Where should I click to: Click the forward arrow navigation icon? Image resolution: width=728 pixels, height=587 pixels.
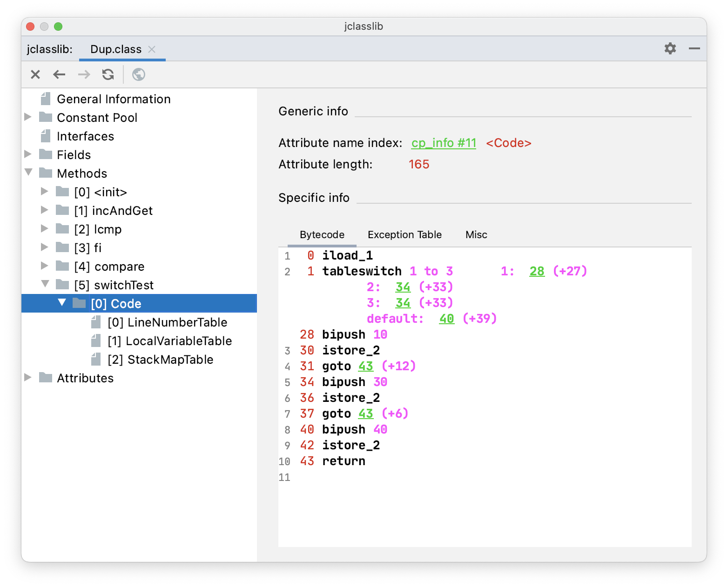(84, 74)
